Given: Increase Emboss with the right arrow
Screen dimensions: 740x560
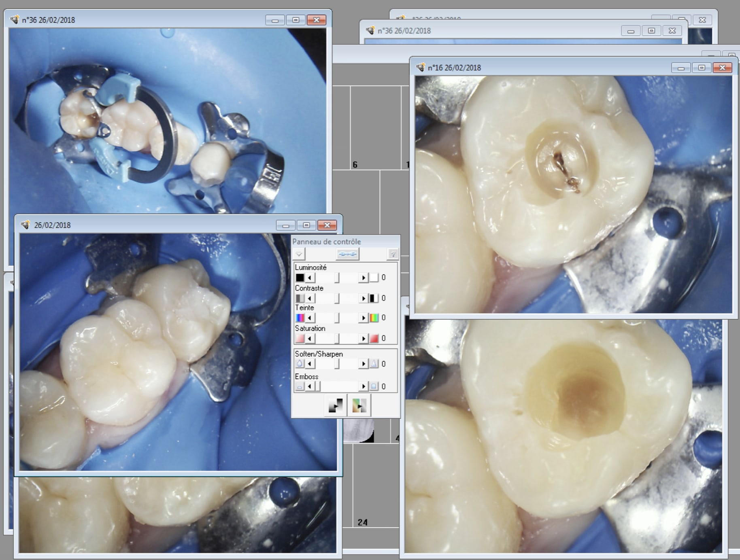Looking at the screenshot, I should point(363,386).
